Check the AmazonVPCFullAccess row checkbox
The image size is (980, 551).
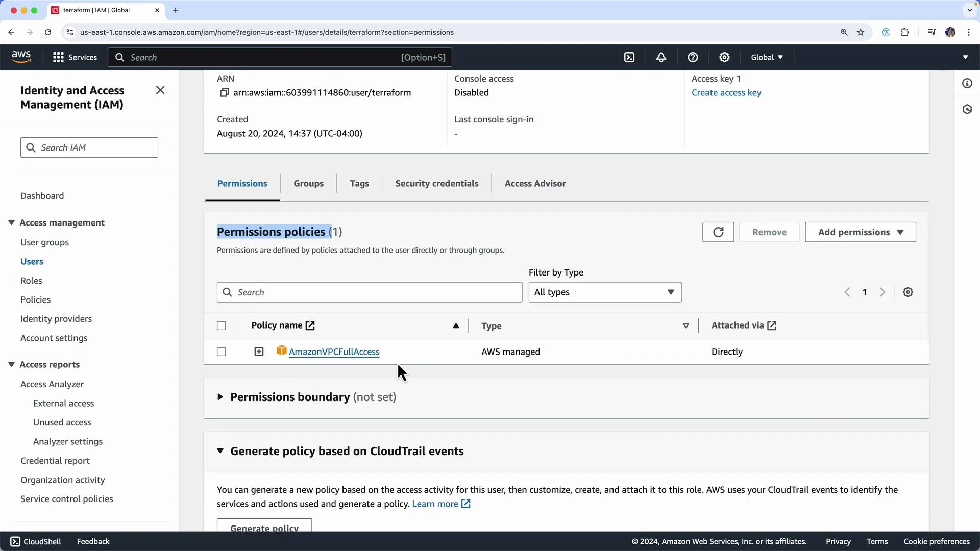(x=222, y=352)
